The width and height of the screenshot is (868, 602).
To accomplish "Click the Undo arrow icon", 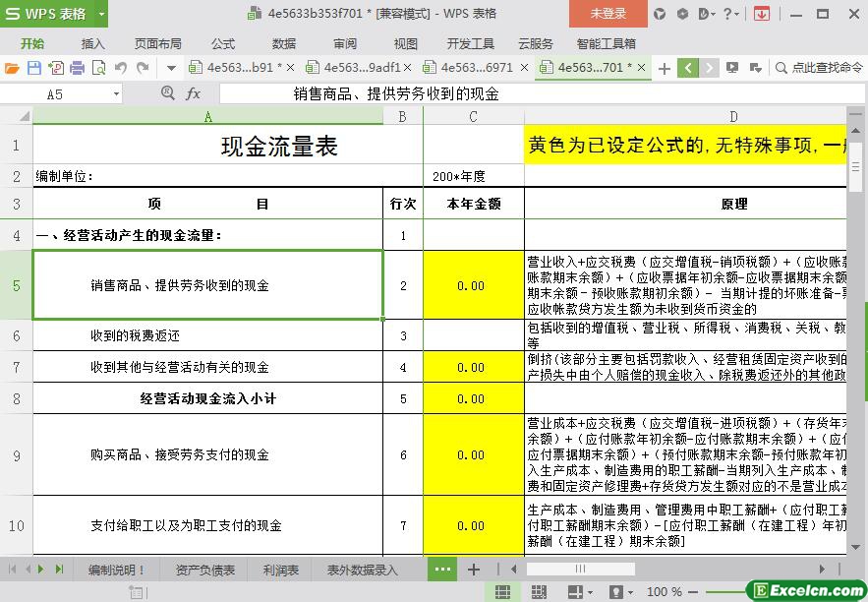I will pyautogui.click(x=120, y=68).
